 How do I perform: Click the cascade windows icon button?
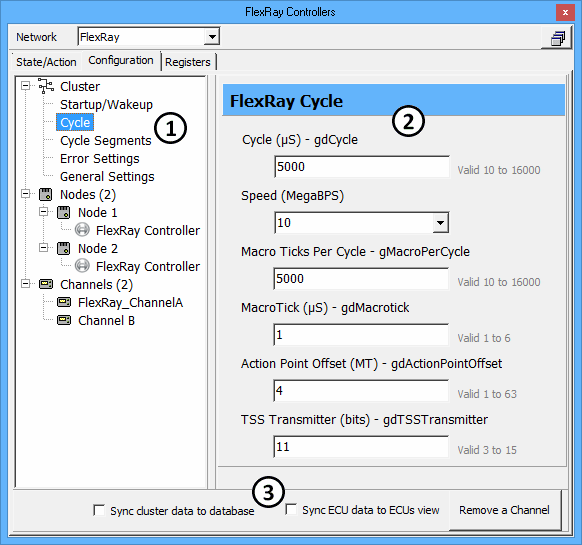558,38
